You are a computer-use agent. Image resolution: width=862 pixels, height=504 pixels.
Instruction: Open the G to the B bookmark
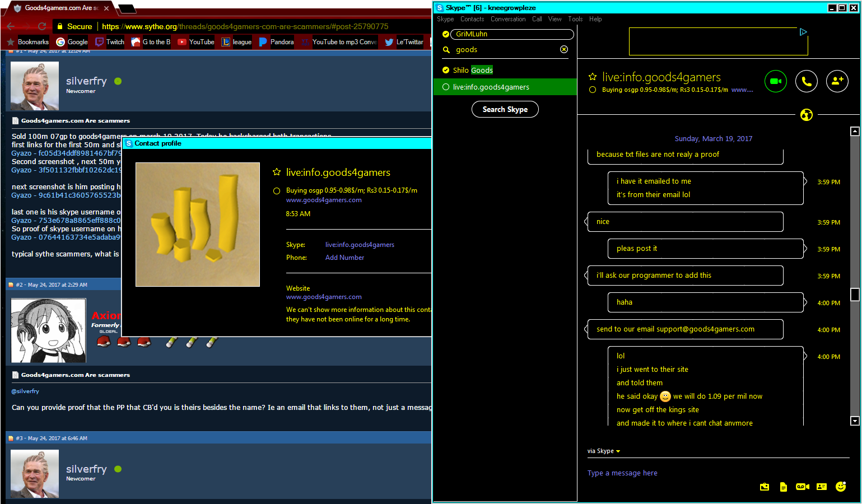point(151,42)
